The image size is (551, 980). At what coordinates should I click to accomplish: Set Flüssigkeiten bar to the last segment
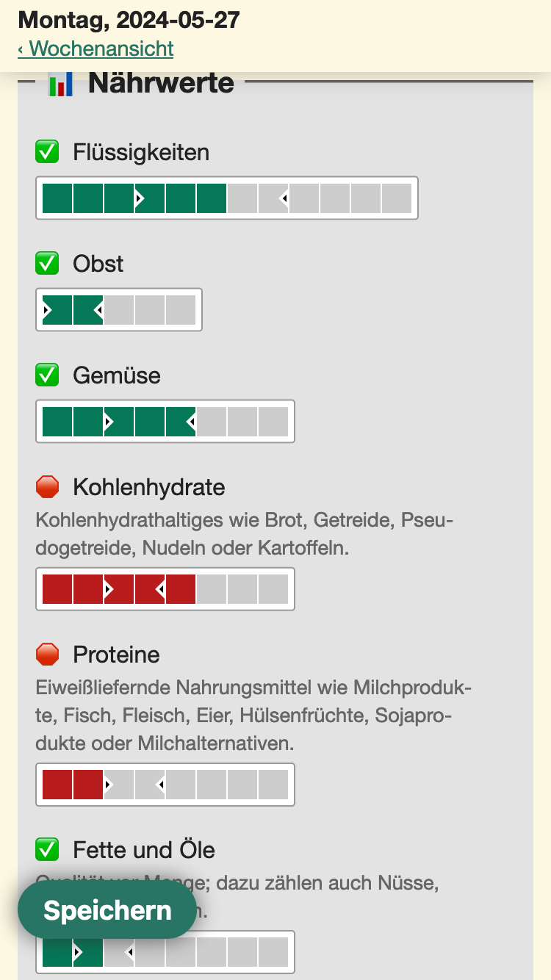397,198
